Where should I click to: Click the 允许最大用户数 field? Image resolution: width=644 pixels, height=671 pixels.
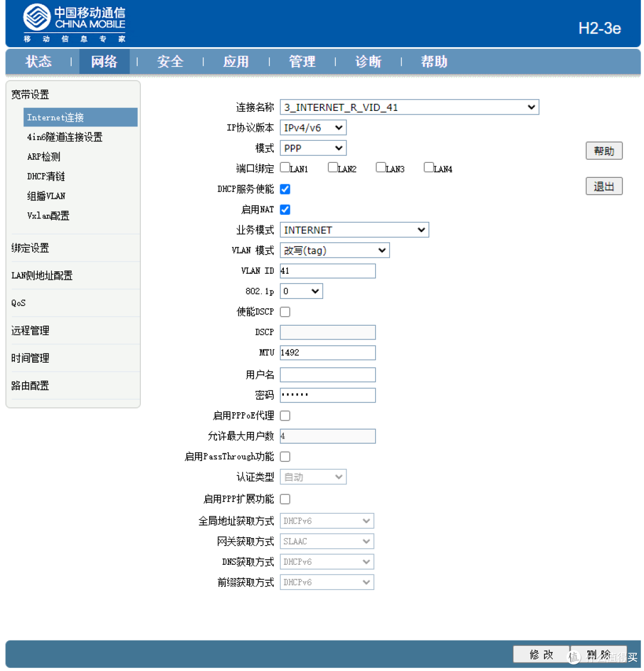click(328, 436)
